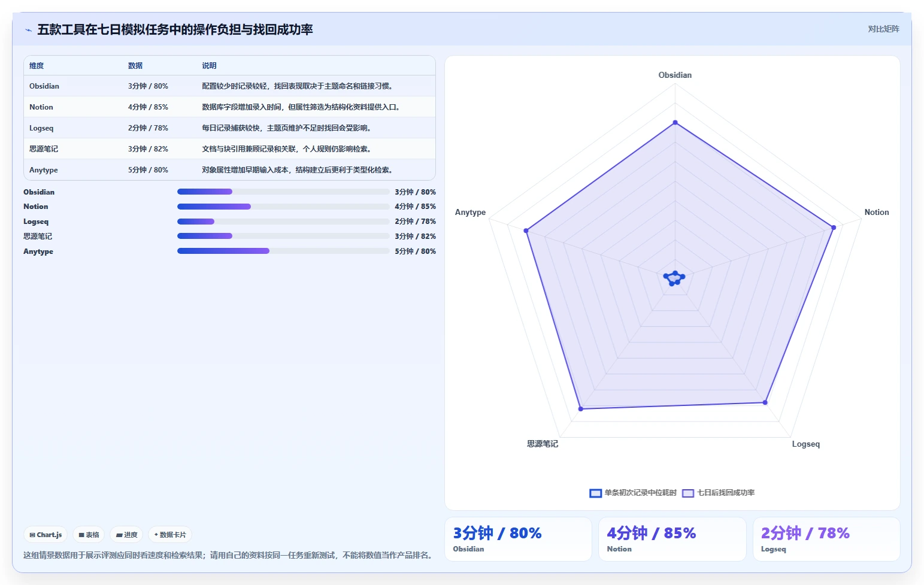Select the Anytype table row cell
The width and height of the screenshot is (924, 585).
[x=44, y=170]
